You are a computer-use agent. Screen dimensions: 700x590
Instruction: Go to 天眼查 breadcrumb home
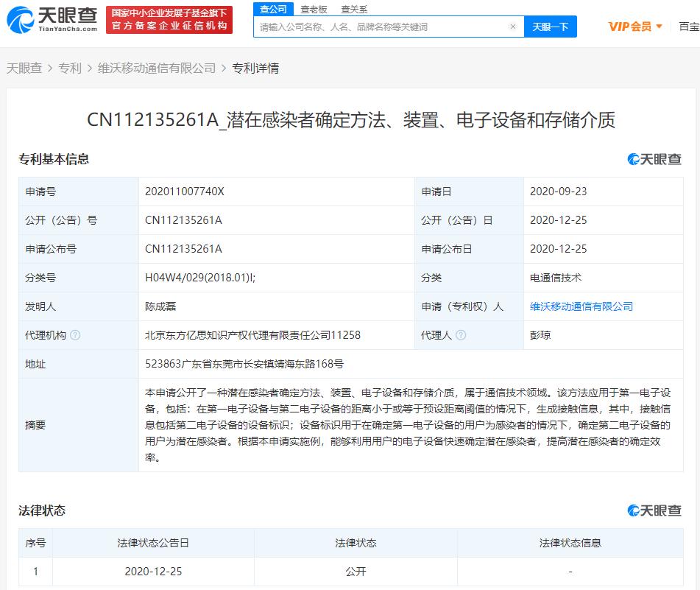point(24,68)
